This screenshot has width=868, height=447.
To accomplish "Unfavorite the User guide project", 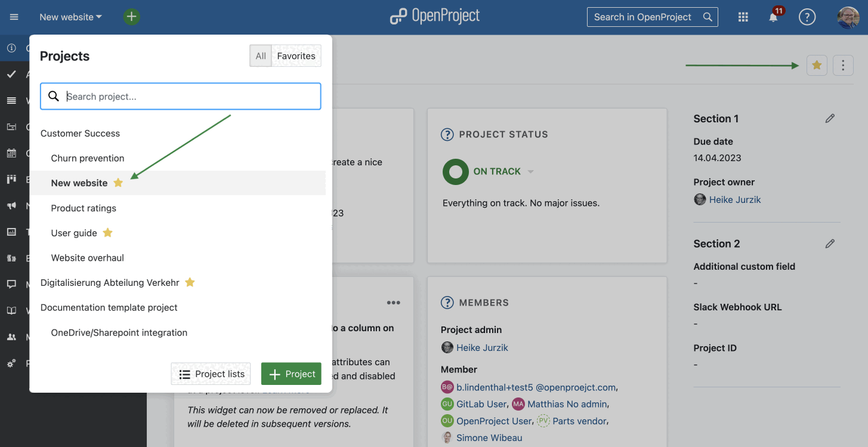I will click(x=107, y=233).
